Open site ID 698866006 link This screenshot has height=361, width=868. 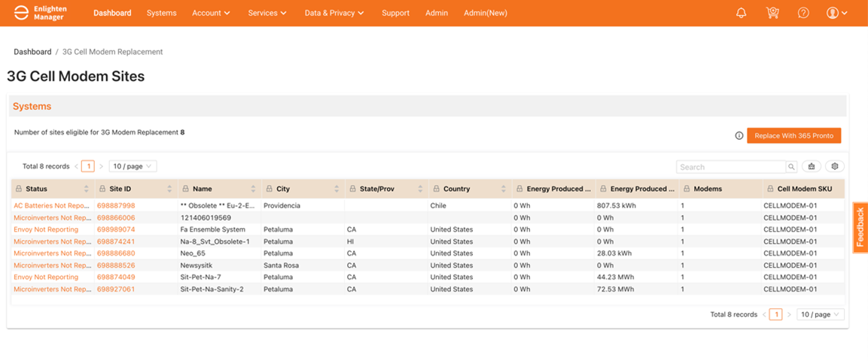116,217
